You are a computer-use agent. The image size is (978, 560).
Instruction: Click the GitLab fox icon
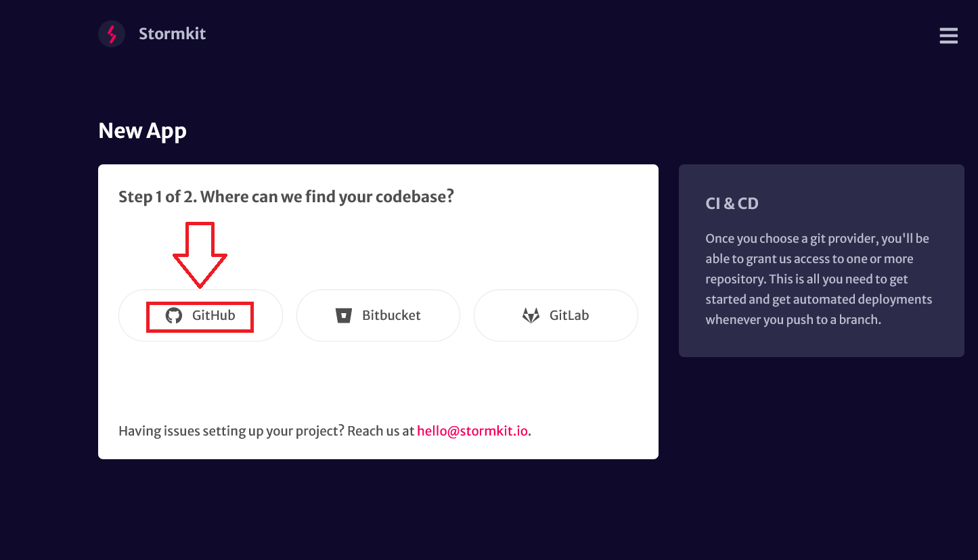(531, 315)
